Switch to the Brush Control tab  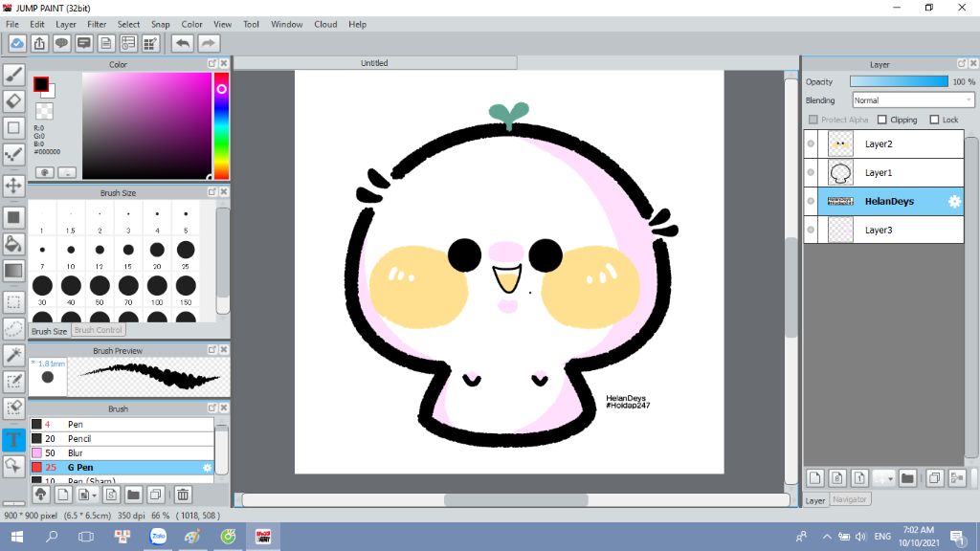point(99,330)
